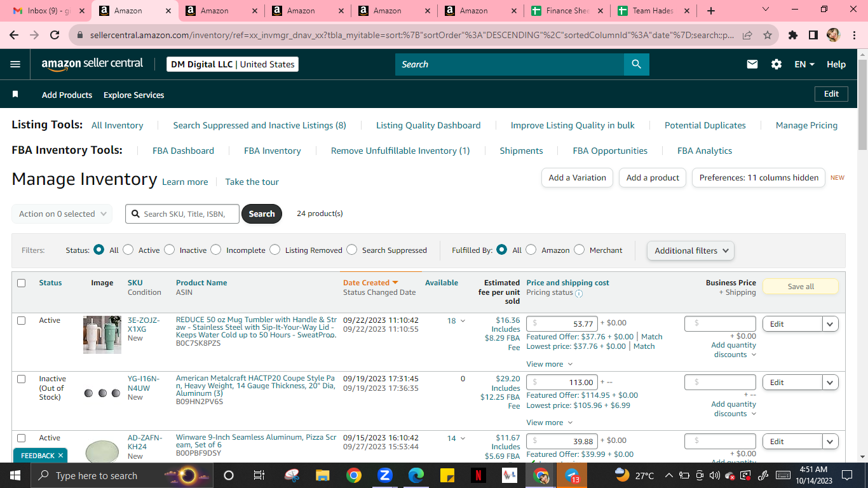Click the Add a Variation button

click(577, 178)
